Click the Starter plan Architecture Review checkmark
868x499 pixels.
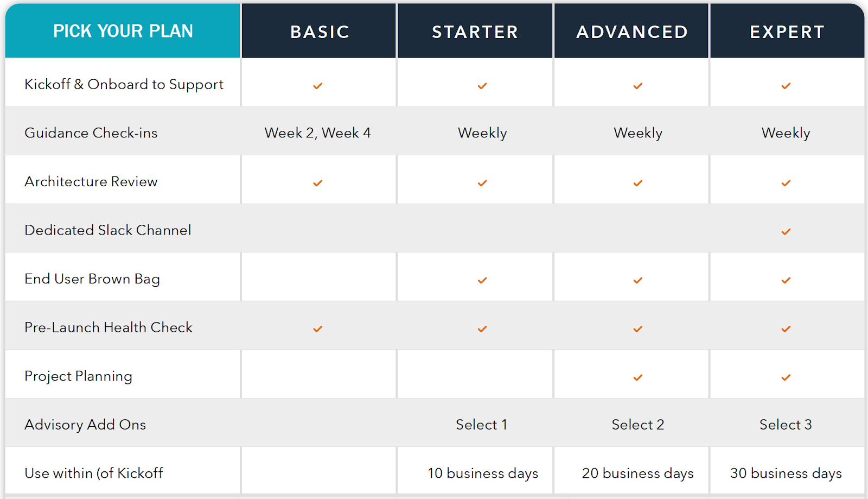click(482, 183)
